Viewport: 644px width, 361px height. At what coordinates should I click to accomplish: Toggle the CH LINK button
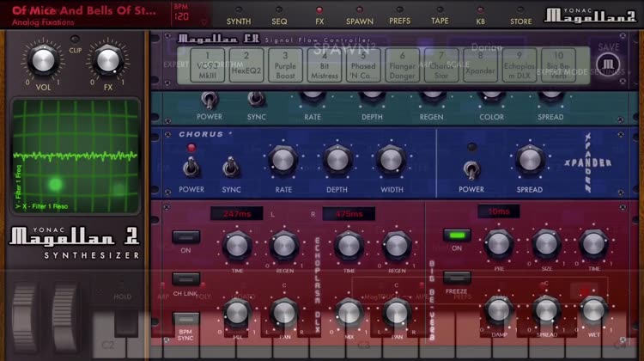point(186,279)
